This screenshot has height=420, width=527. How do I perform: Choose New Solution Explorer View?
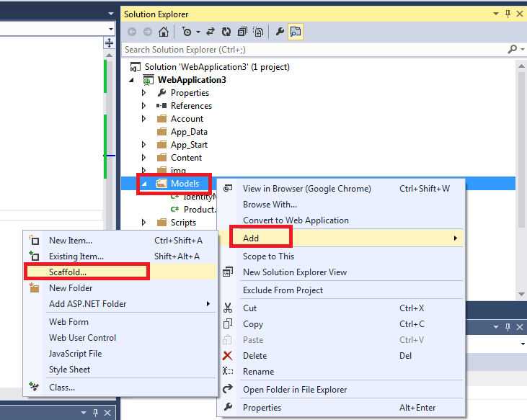click(x=341, y=272)
